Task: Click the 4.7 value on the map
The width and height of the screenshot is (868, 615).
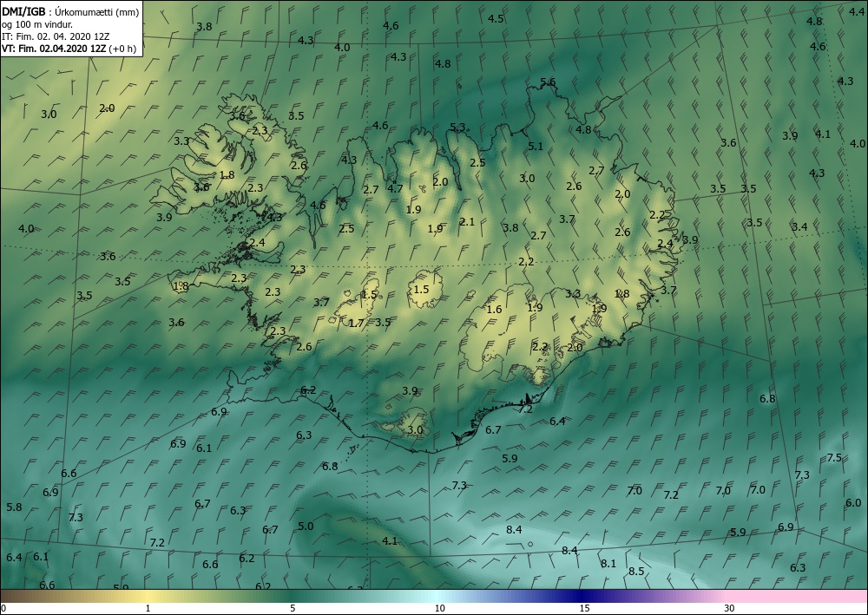Action: click(395, 188)
